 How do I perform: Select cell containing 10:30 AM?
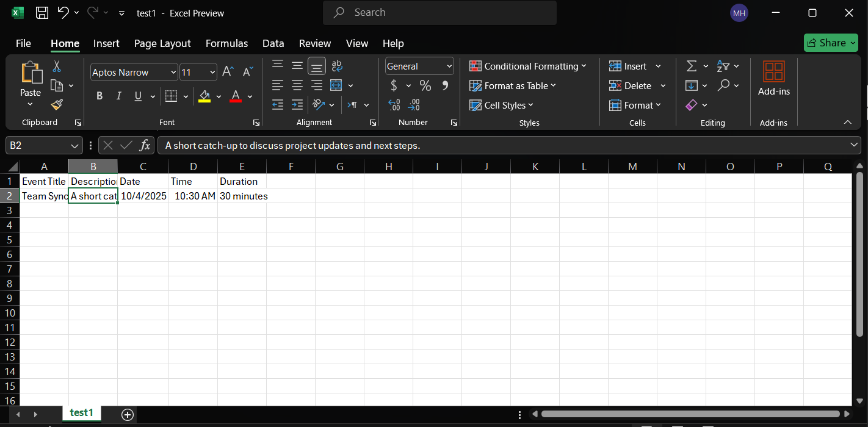pyautogui.click(x=193, y=196)
